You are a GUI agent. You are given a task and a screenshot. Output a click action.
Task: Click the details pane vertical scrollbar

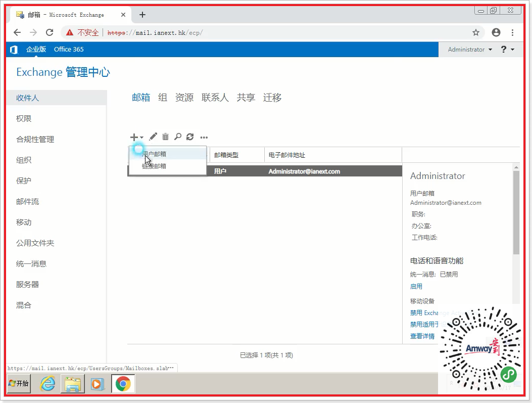[x=516, y=212]
